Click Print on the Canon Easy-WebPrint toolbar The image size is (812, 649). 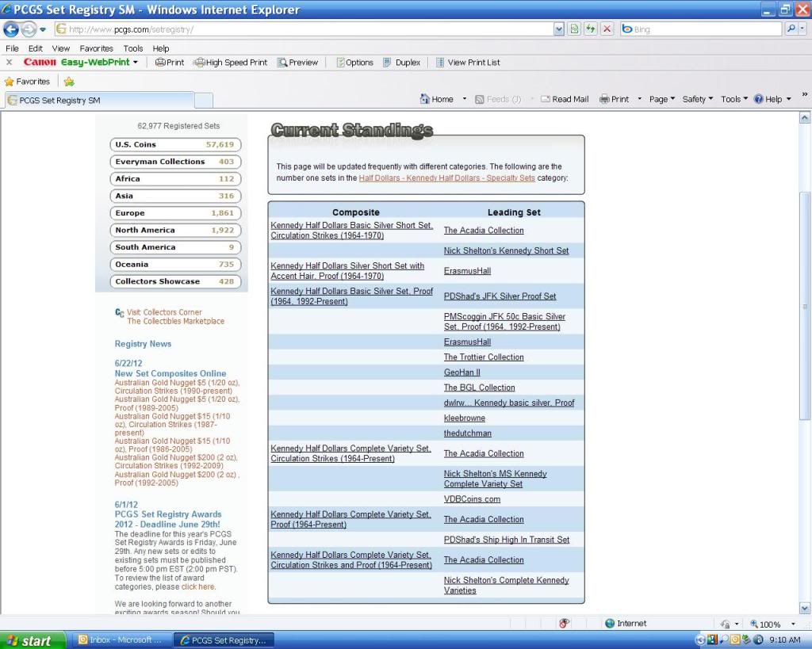tap(170, 62)
